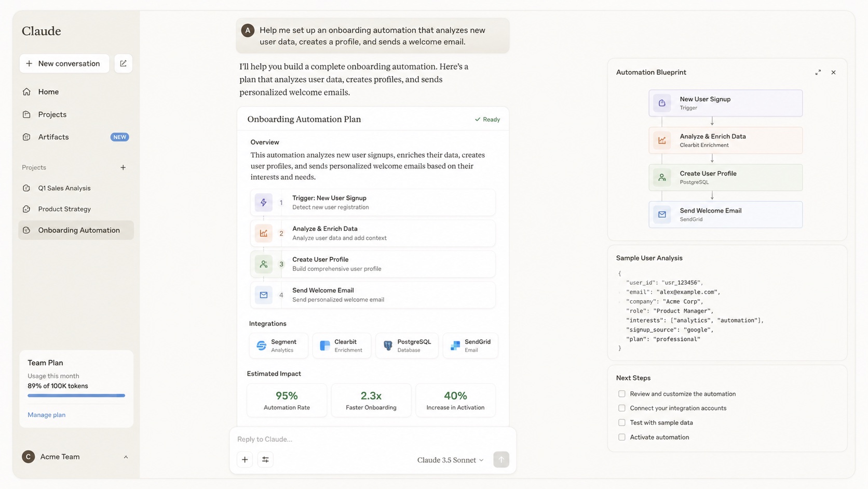
Task: Tick the Activate automation checkbox
Action: click(622, 437)
